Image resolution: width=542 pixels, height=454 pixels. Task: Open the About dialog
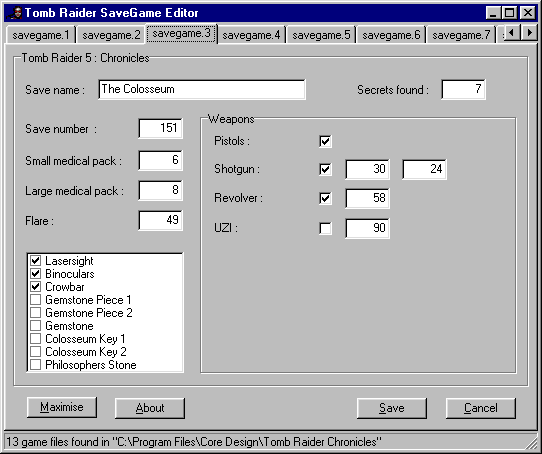pyautogui.click(x=150, y=408)
